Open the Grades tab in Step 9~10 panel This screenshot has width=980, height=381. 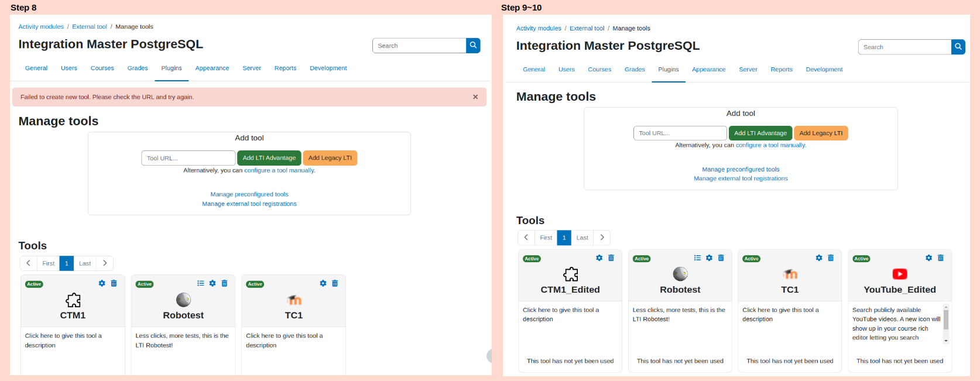click(635, 70)
